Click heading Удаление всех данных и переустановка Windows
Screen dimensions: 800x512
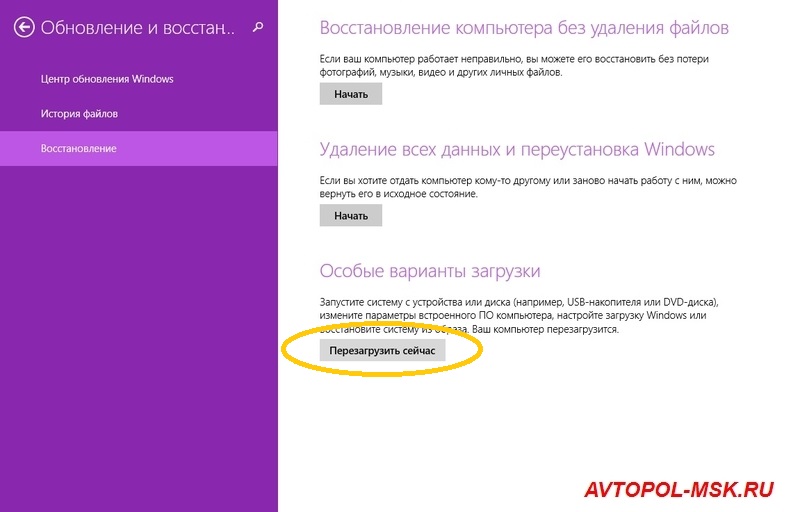point(517,149)
